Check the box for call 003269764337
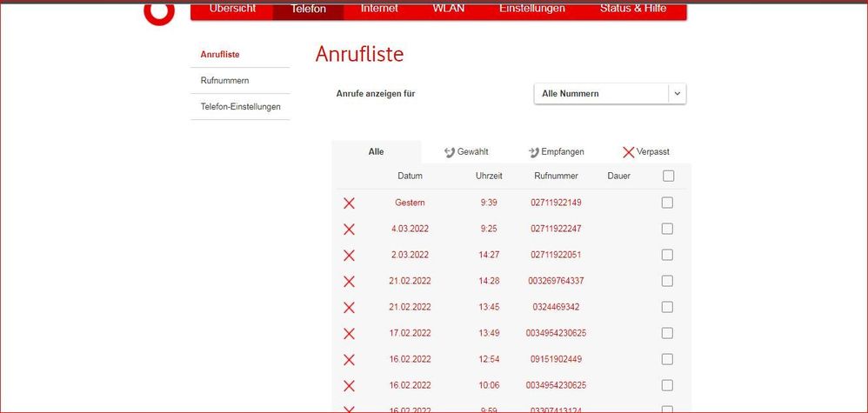Screen dimensions: 868x413 tap(667, 281)
